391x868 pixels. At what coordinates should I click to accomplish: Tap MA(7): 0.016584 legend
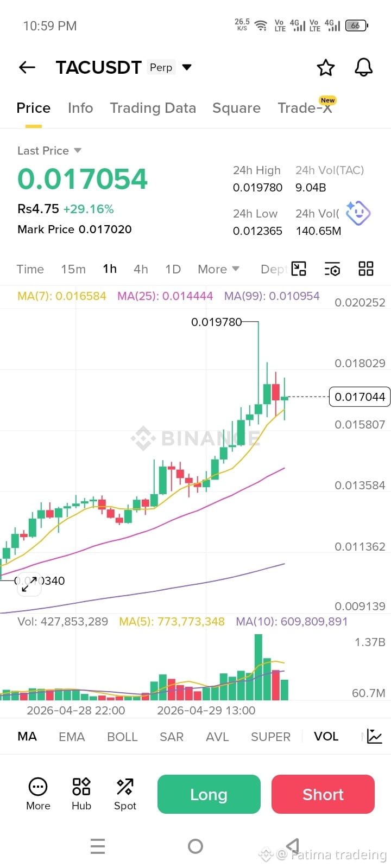62,296
